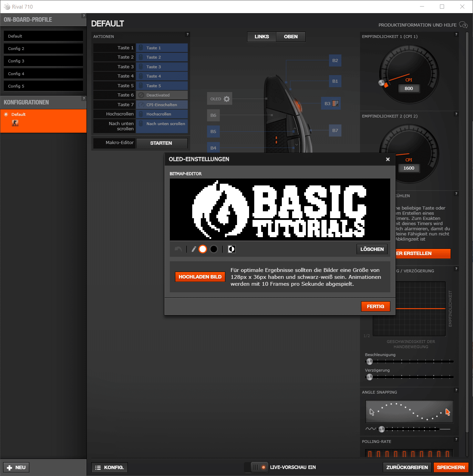The image size is (473, 476).
Task: Open product information help chat icon
Action: tap(463, 25)
